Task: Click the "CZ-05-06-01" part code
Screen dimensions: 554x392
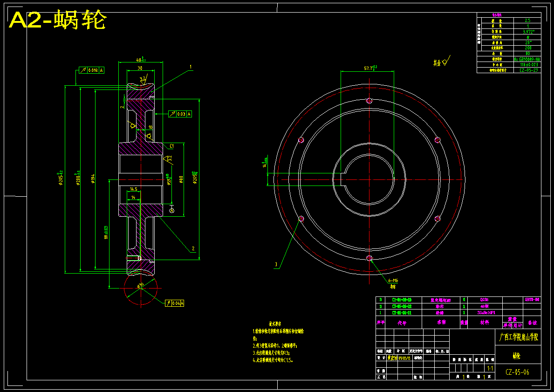Action: 402,312
